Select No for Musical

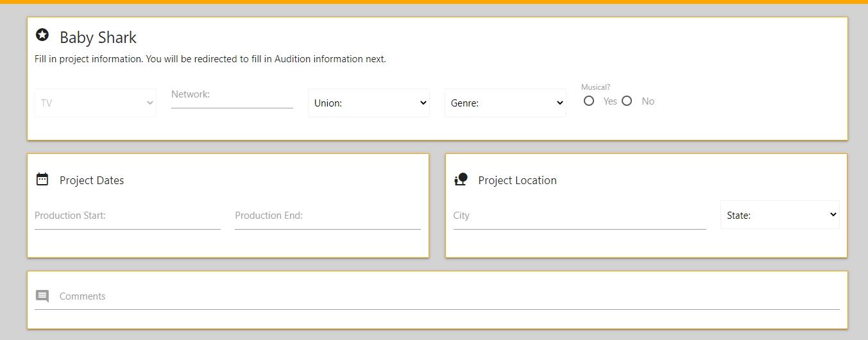click(627, 101)
